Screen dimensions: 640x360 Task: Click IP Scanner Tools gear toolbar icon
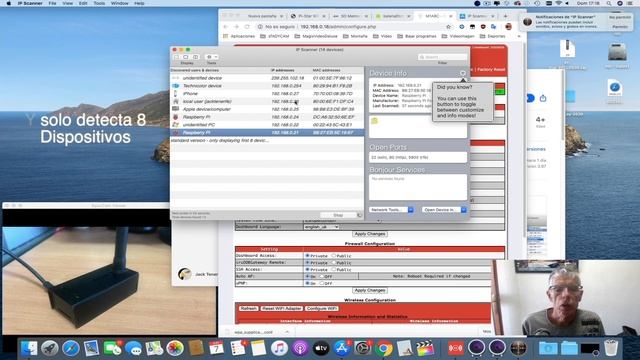coord(211,57)
